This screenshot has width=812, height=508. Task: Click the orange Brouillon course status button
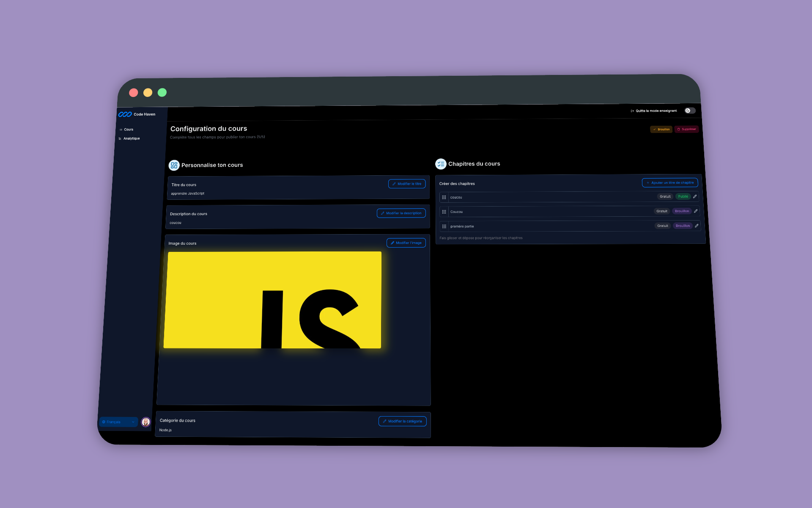pos(661,129)
